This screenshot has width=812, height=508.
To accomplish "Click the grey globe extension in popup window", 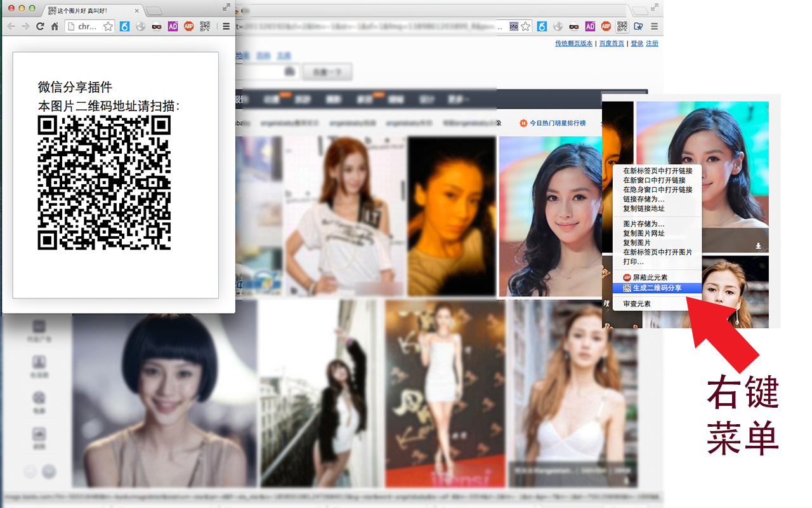I will pos(141,27).
